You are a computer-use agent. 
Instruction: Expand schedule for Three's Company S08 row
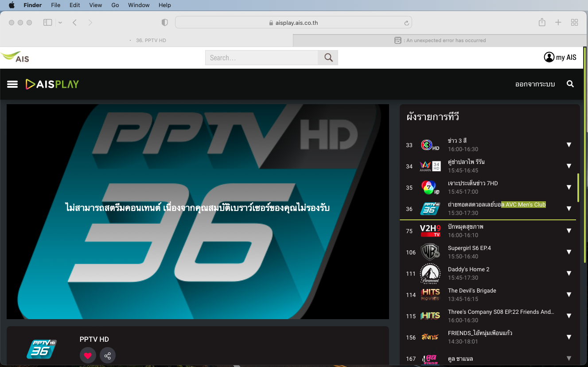click(x=569, y=316)
